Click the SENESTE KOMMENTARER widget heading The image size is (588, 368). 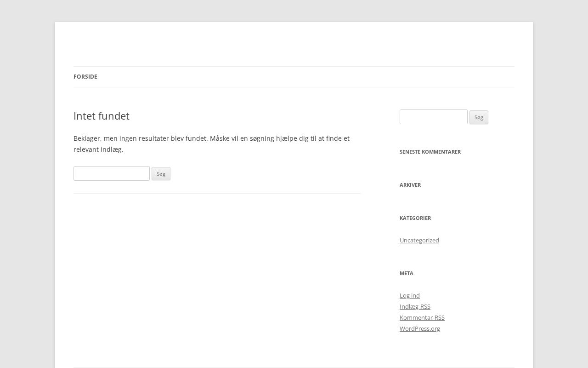click(430, 152)
